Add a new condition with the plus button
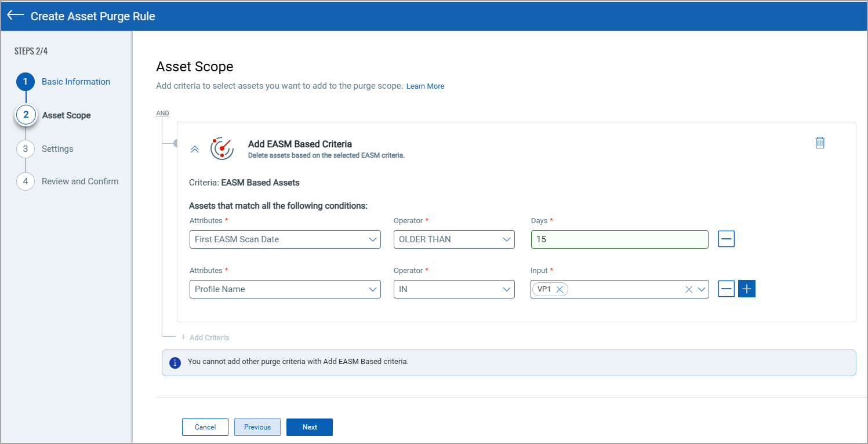 pos(746,288)
